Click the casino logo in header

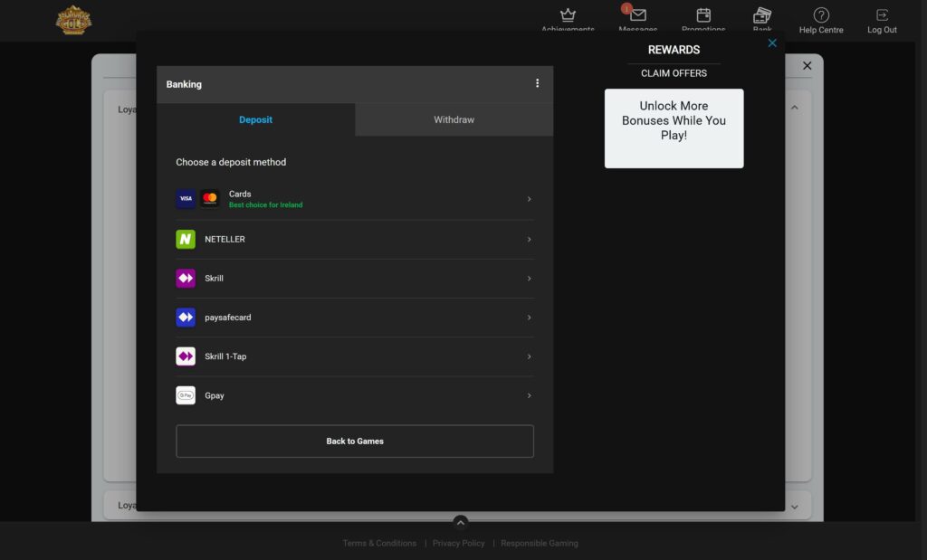pyautogui.click(x=73, y=20)
